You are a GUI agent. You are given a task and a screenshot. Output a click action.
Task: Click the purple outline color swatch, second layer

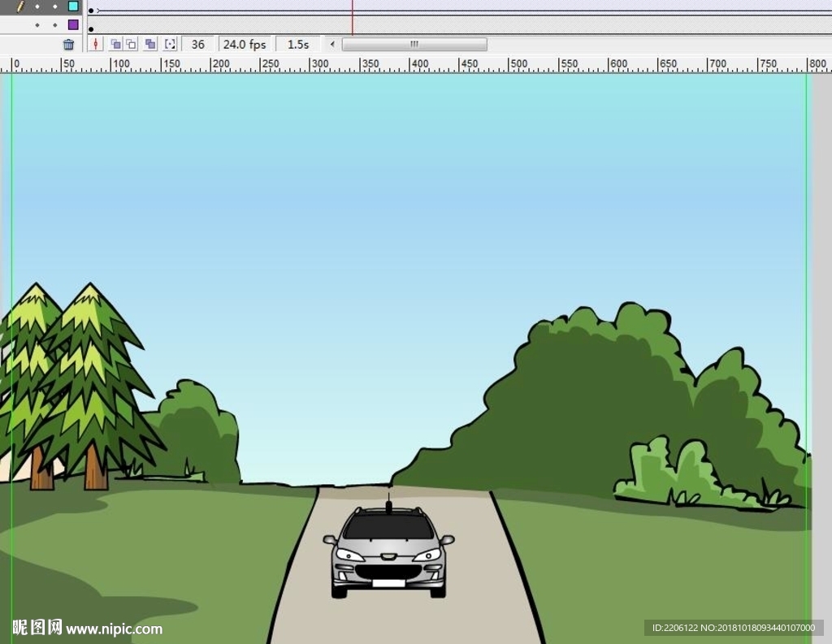[73, 24]
